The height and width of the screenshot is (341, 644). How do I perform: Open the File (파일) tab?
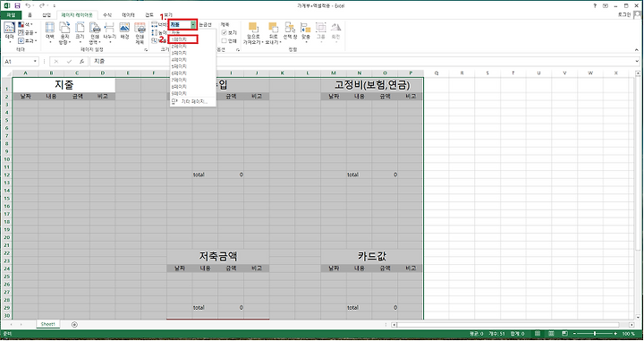pos(11,15)
